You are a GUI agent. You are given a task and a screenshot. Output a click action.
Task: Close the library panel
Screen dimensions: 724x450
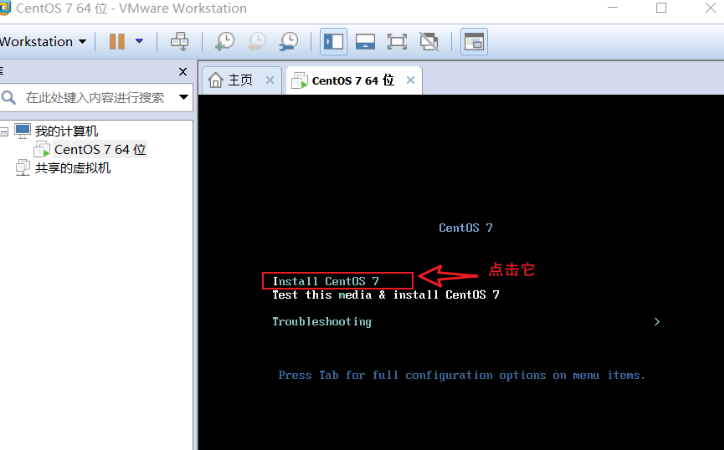tap(183, 72)
